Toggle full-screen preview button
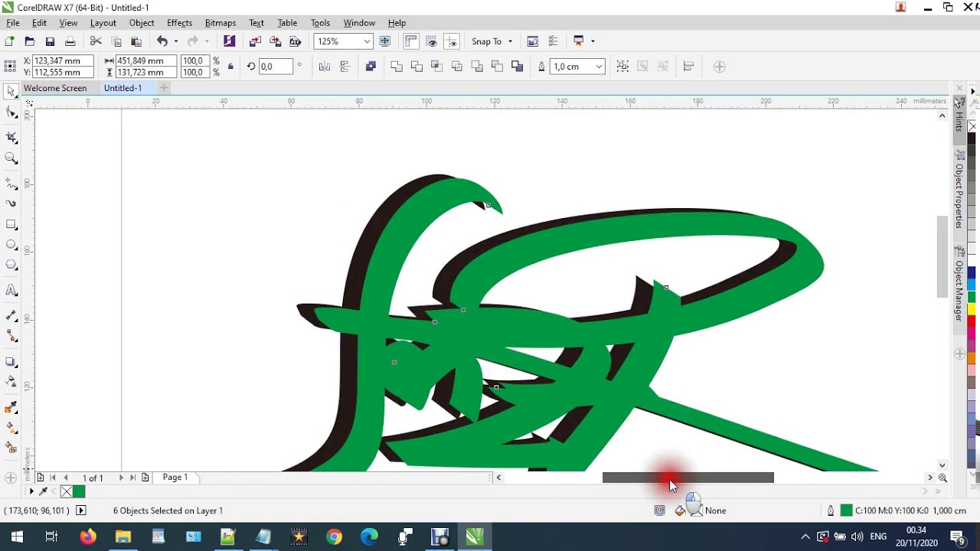980x551 pixels. (x=385, y=41)
